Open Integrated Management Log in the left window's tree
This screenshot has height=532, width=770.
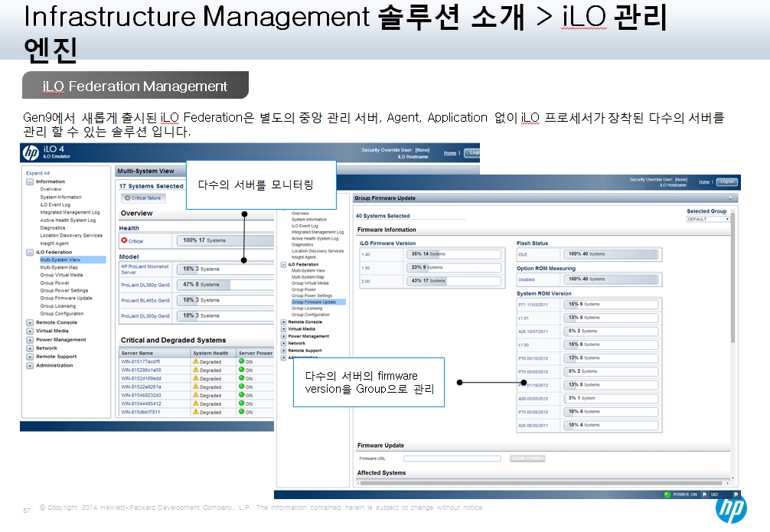(70, 213)
